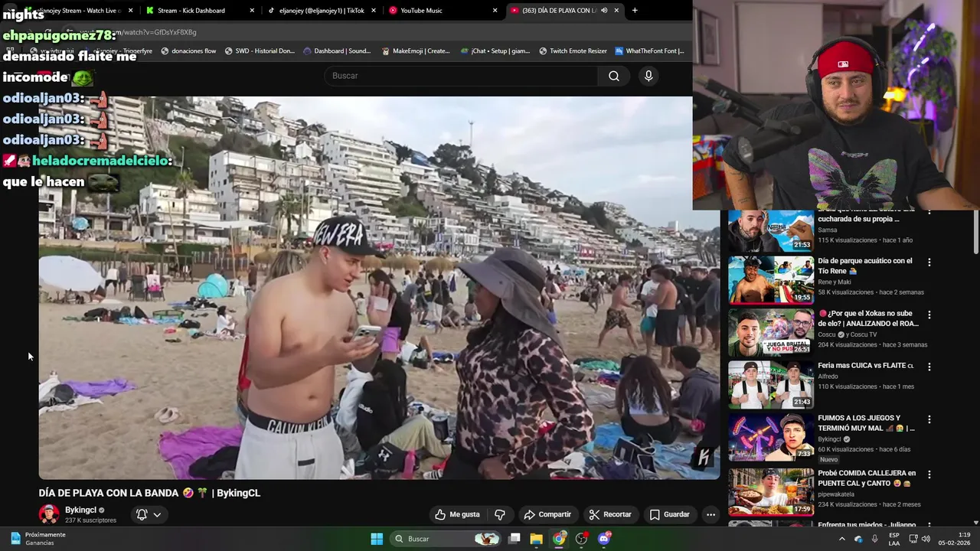
Task: Open Task View on taskbar
Action: 514,539
